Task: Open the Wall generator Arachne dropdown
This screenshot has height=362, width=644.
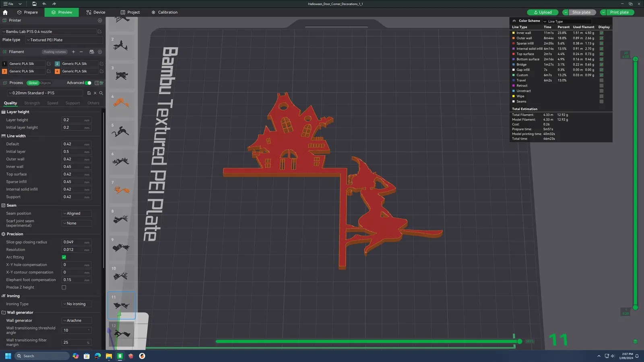Action: click(76, 321)
